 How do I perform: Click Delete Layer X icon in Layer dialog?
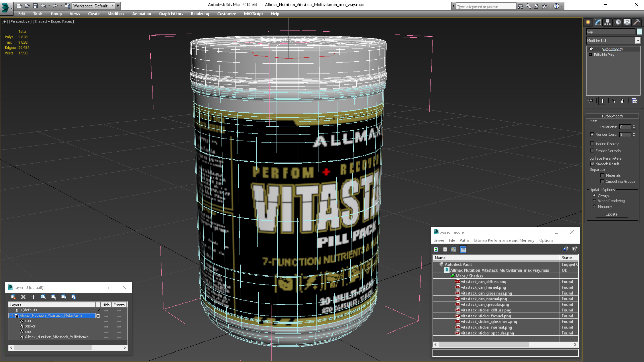tap(23, 297)
